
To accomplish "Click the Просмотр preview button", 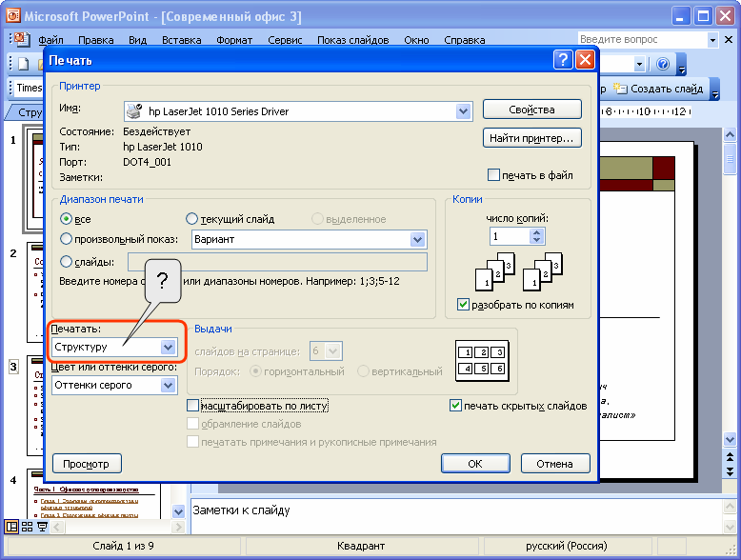I will click(x=87, y=464).
